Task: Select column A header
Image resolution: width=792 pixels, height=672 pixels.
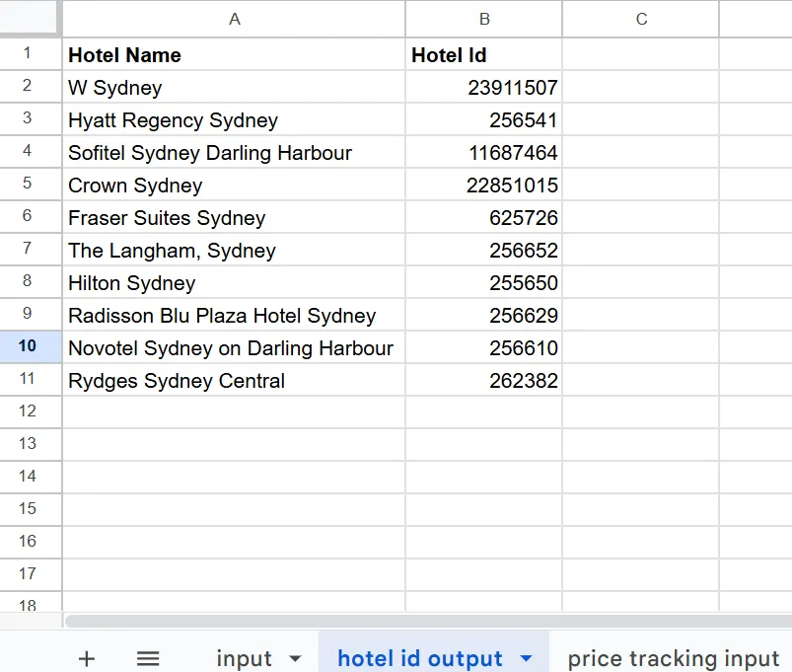Action: click(234, 19)
